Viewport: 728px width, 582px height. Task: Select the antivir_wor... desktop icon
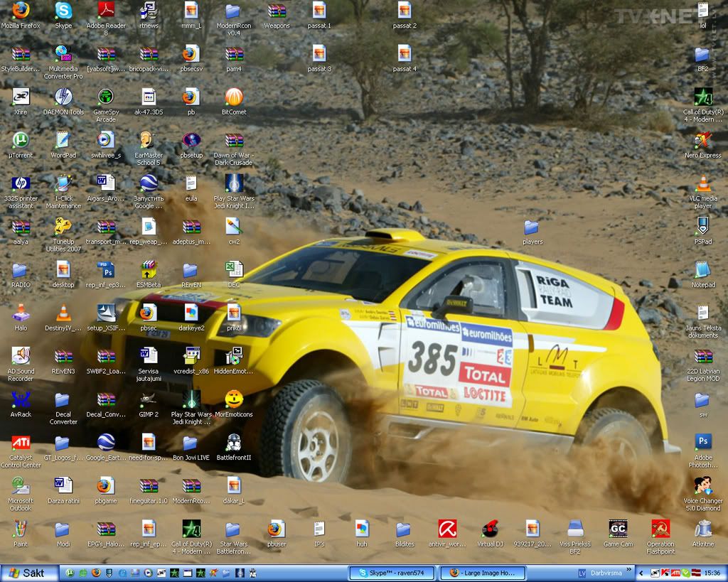pos(447,533)
